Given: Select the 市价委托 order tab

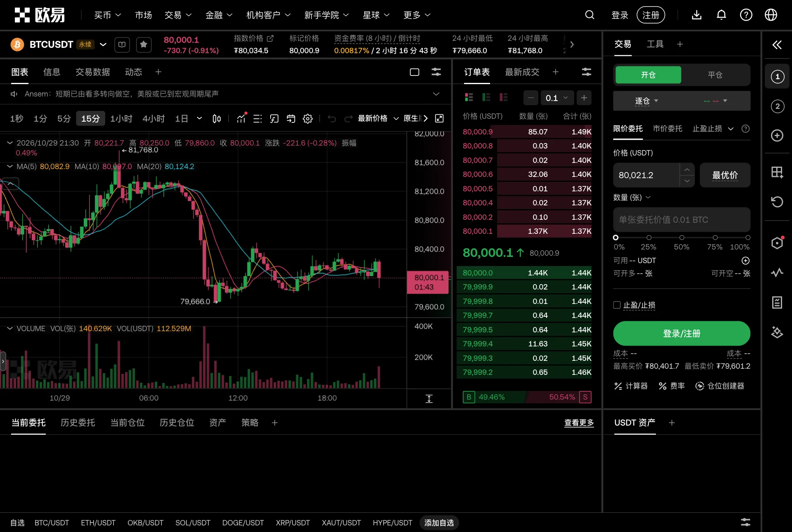Looking at the screenshot, I should tap(667, 129).
